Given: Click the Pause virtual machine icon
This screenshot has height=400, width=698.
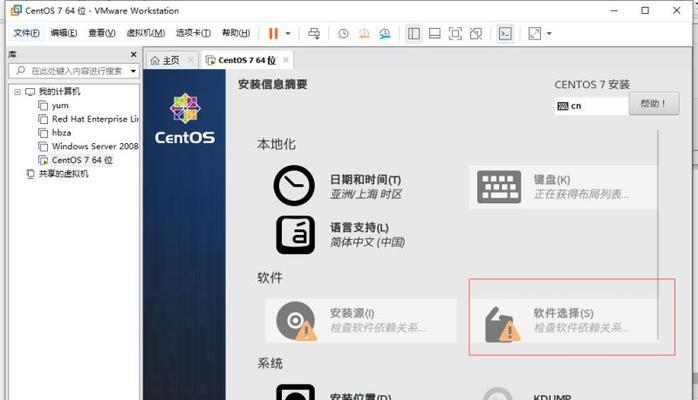Looking at the screenshot, I should click(273, 33).
